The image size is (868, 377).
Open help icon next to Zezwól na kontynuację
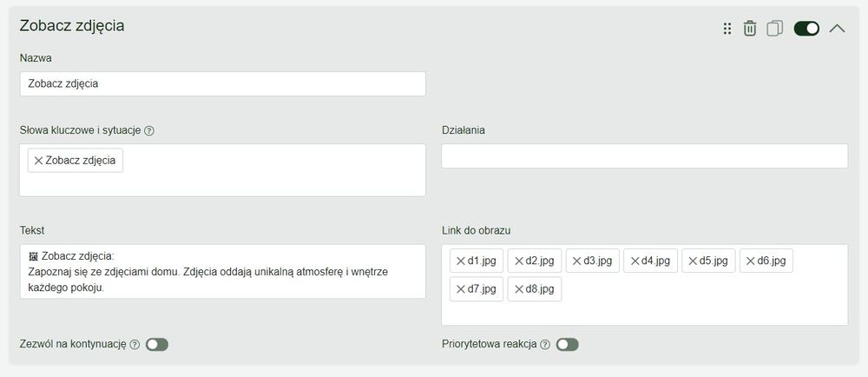(135, 344)
